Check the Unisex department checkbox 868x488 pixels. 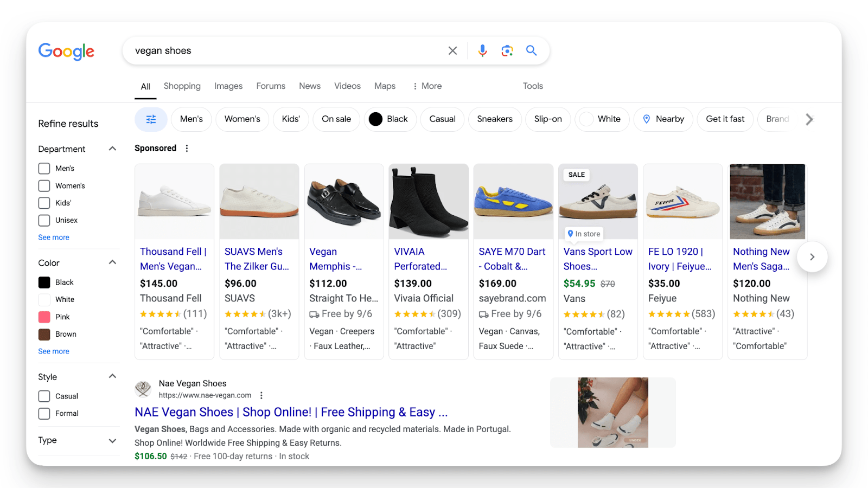(x=44, y=221)
